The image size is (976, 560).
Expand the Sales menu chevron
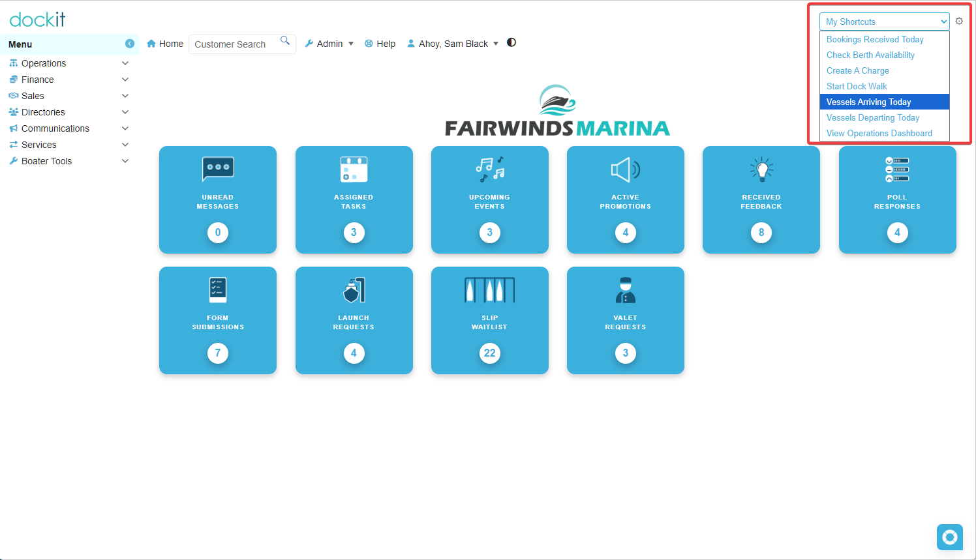125,96
